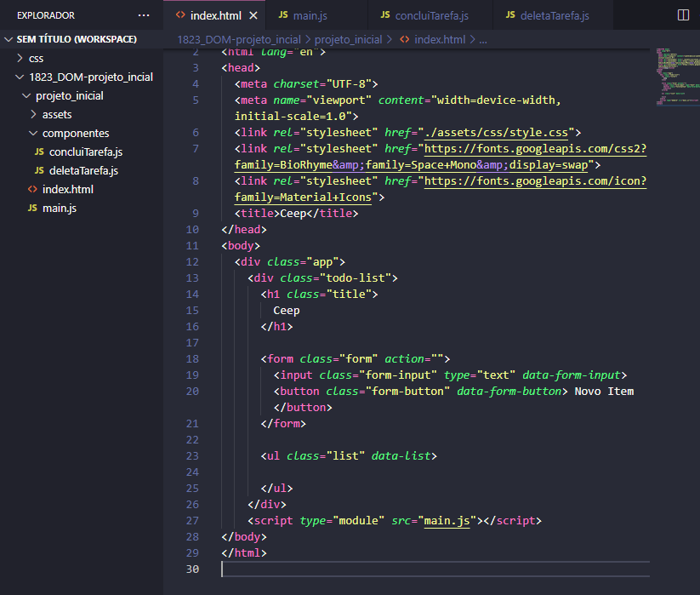Open deletaTarefa.js from the explorer tree
Screen dimensions: 700x595
83,170
